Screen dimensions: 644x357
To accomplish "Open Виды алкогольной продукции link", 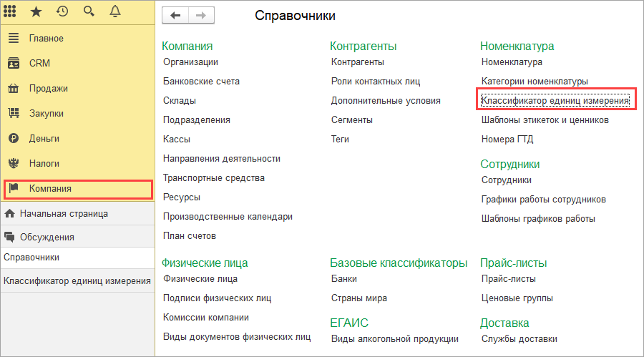I will point(394,339).
